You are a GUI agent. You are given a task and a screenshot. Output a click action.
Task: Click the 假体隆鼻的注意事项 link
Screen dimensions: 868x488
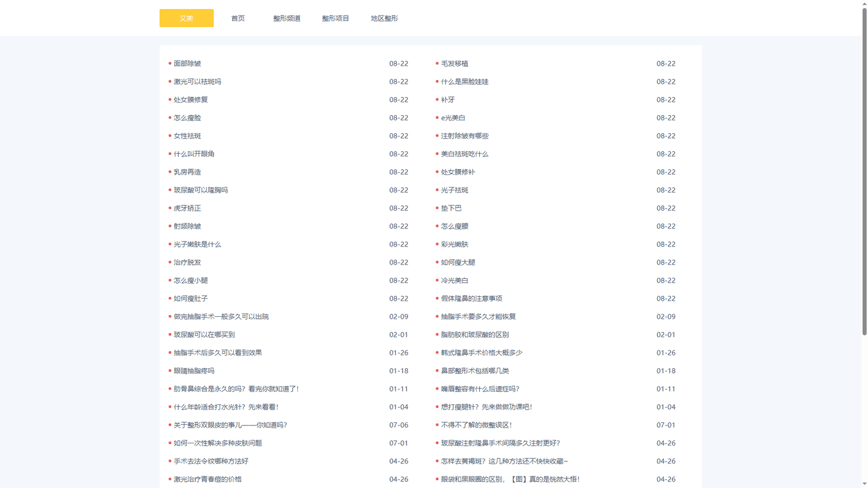(471, 298)
